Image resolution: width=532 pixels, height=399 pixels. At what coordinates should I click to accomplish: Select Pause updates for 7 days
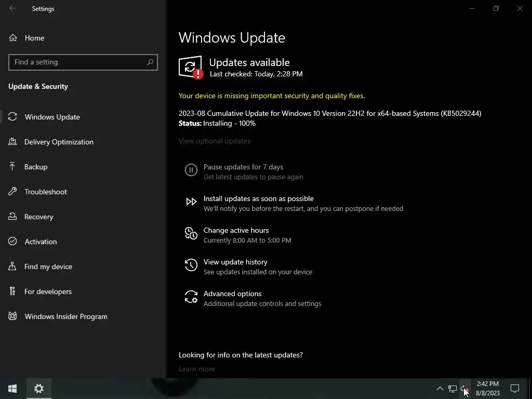243,167
